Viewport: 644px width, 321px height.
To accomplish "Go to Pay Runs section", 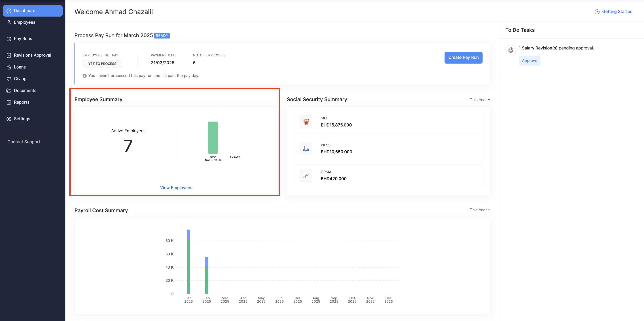I will tap(23, 39).
